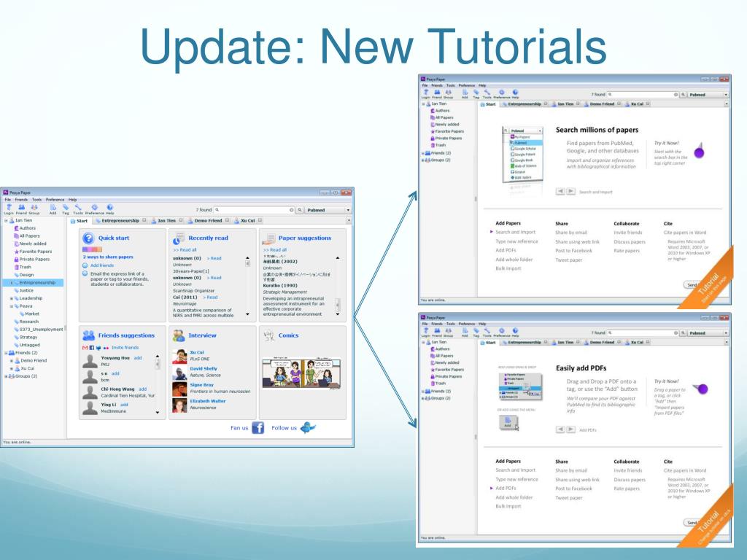
Task: Click the Group icon in bottom-right window toolbar
Action: (x=449, y=332)
